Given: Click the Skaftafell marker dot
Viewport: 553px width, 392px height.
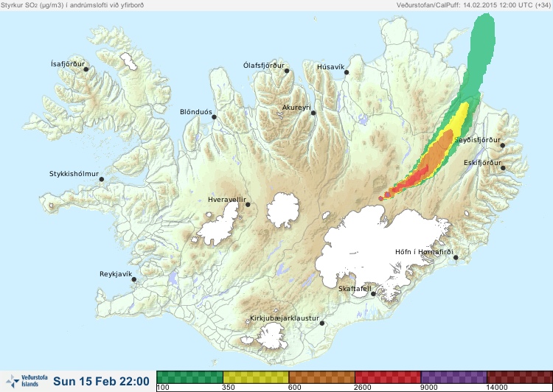Looking at the screenshot, I should (x=373, y=294).
